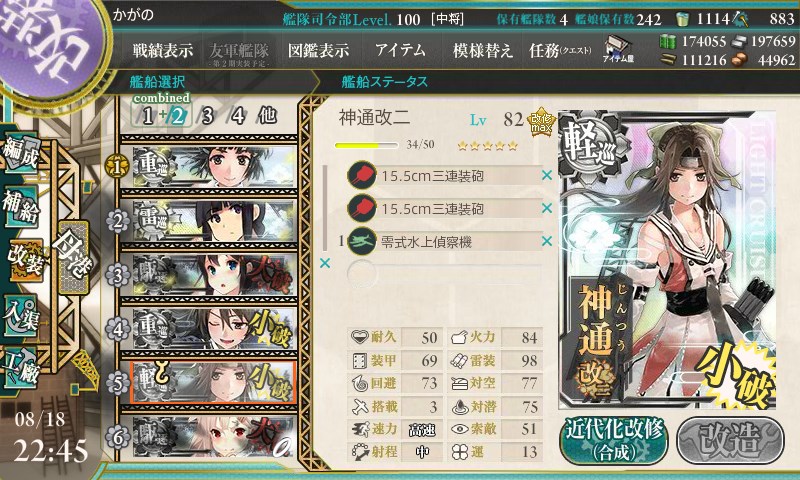
Task: Open the 補給 resupply icon
Action: point(21,206)
